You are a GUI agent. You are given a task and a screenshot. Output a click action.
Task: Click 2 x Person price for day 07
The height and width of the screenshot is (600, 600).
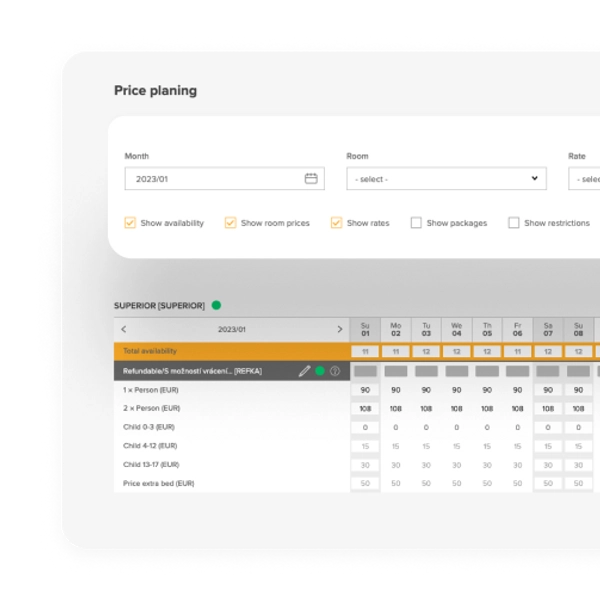click(548, 409)
